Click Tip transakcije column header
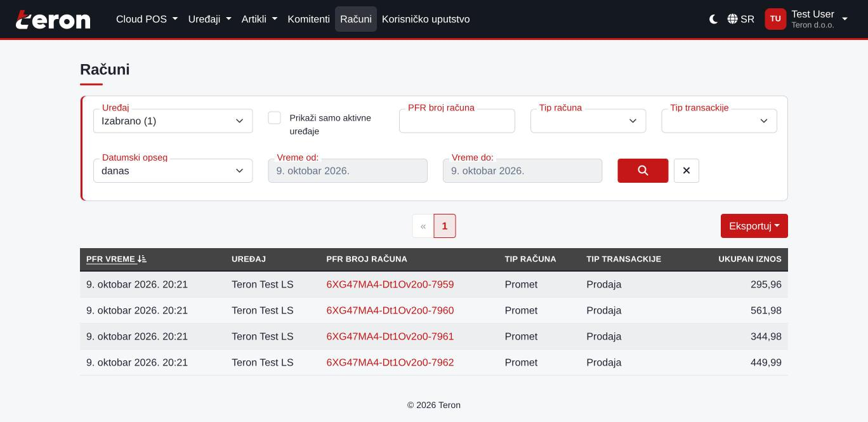The image size is (868, 422). [x=624, y=259]
